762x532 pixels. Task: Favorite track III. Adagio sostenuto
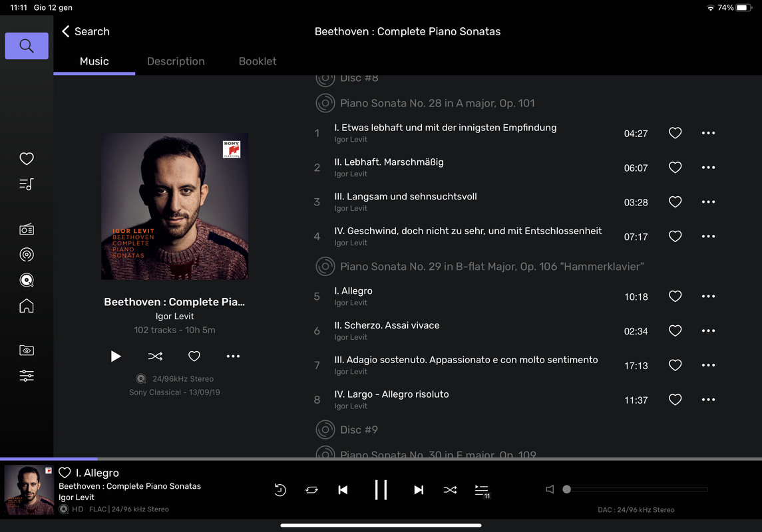click(x=675, y=365)
